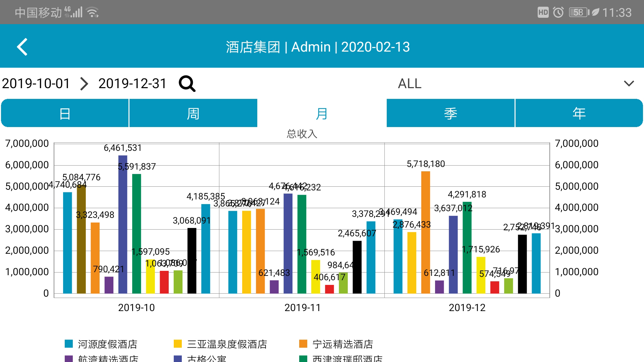Screen dimensions: 644x362
Task: Tap the 5,718,180 orange bar in 2019-12
Action: (x=425, y=232)
